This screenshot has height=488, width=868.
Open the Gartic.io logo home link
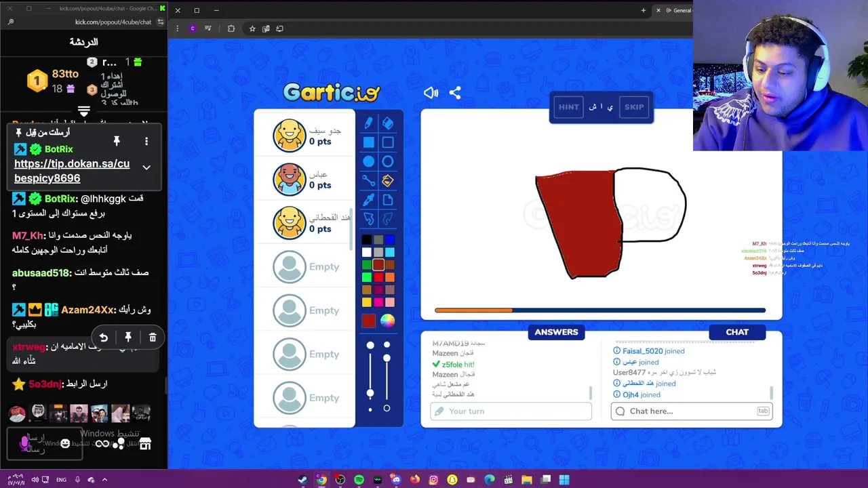click(332, 92)
